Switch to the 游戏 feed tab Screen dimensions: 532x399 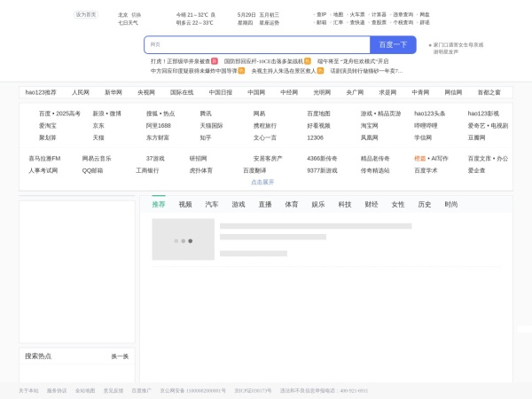[x=239, y=204]
